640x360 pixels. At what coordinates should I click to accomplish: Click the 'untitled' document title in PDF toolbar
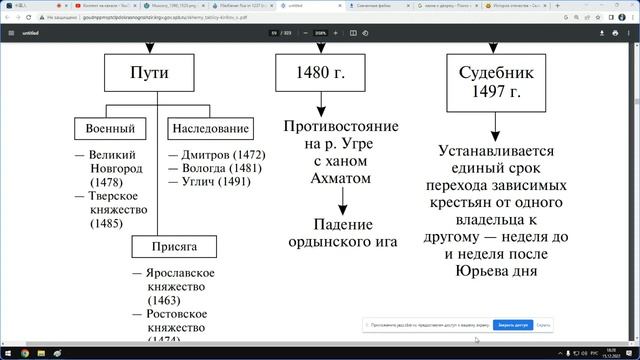31,33
